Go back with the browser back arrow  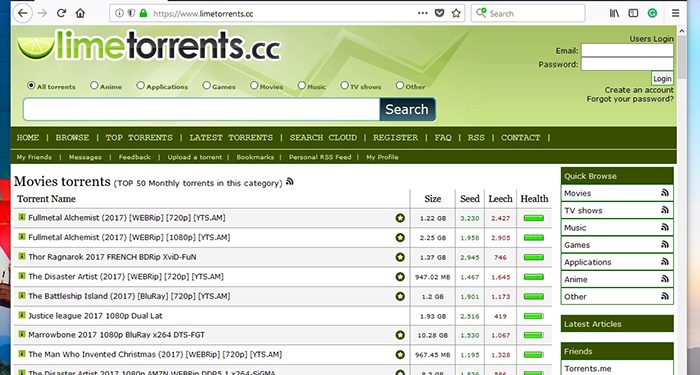pyautogui.click(x=22, y=13)
